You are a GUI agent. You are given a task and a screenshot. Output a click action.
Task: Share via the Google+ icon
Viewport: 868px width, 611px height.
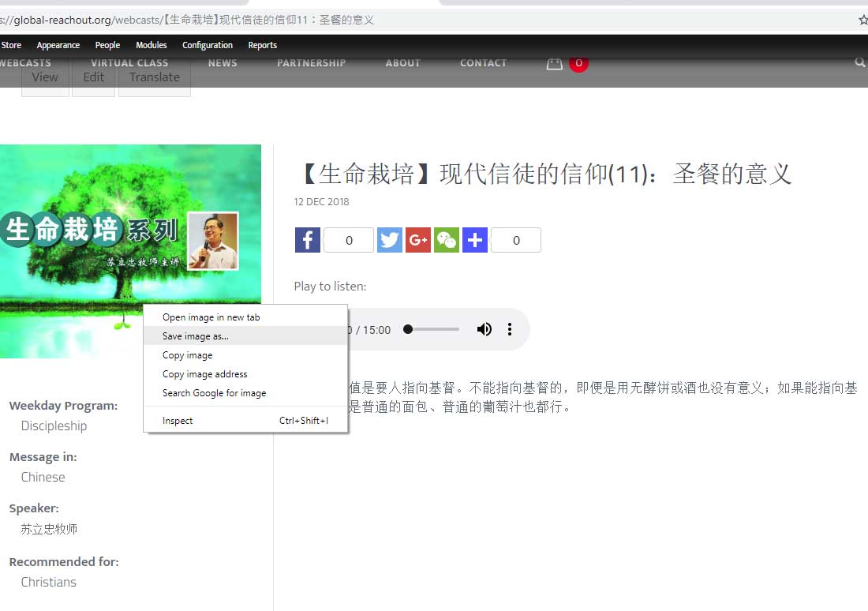click(418, 240)
